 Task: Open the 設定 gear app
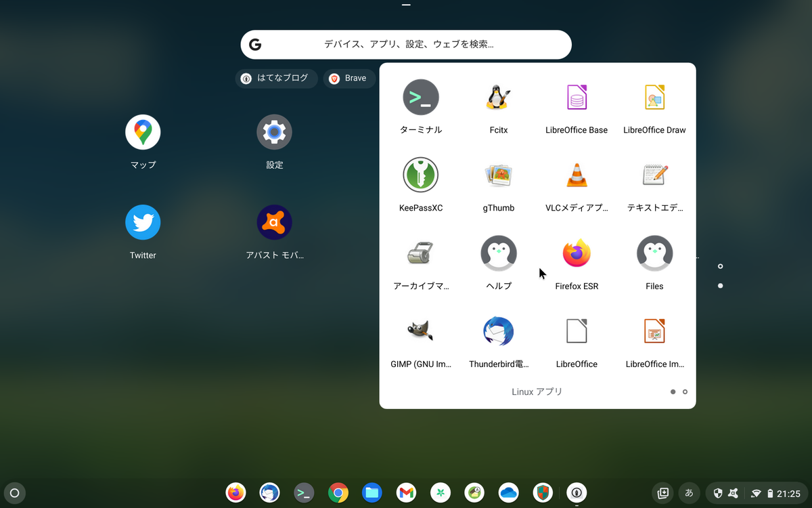[x=274, y=132]
